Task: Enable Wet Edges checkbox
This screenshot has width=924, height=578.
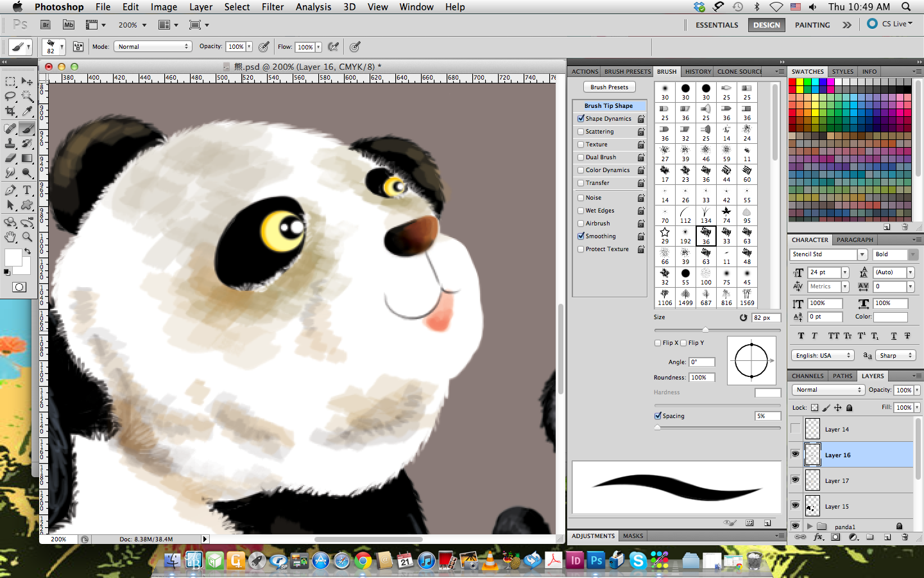Action: [581, 211]
